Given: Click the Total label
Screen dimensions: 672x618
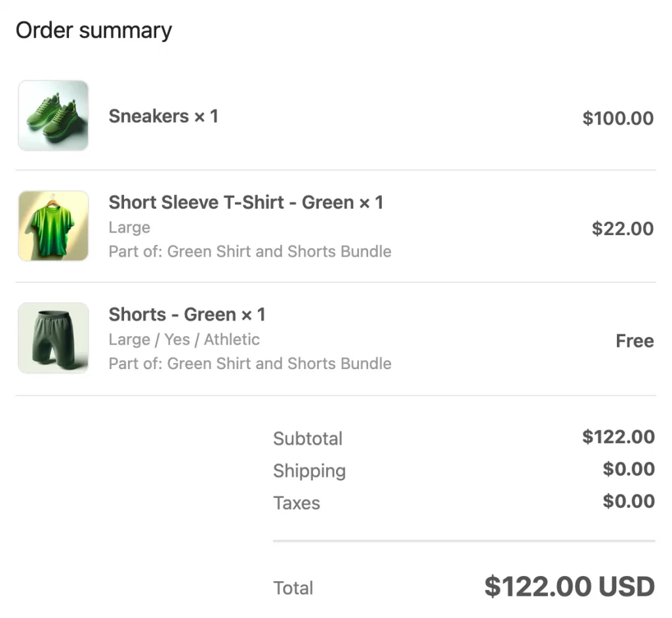Looking at the screenshot, I should [293, 588].
